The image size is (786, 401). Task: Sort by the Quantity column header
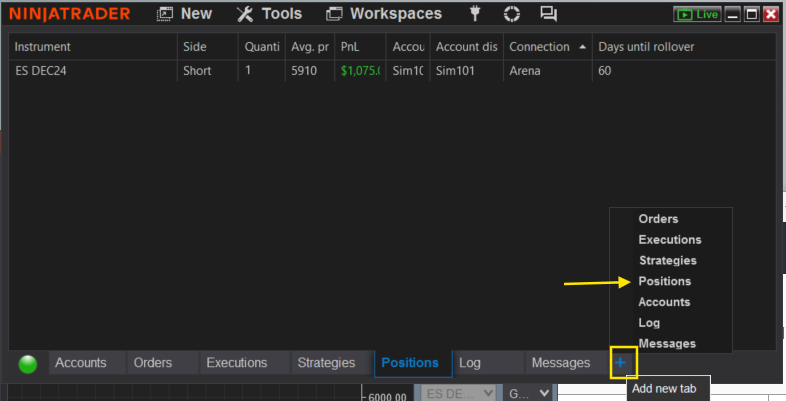pos(262,47)
